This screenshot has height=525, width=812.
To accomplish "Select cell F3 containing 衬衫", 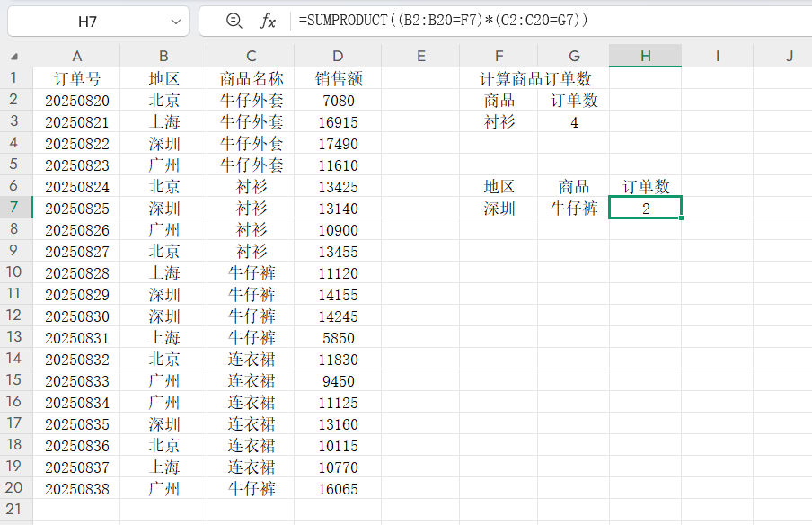I will pos(499,122).
